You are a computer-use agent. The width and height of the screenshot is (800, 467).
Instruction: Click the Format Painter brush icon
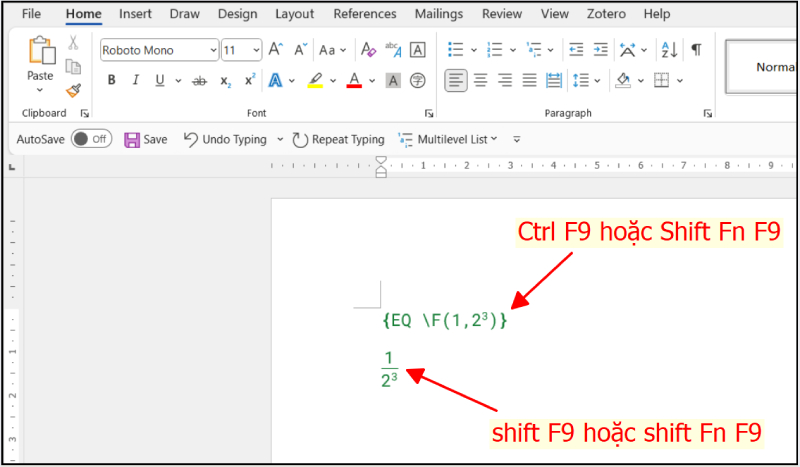[x=73, y=90]
